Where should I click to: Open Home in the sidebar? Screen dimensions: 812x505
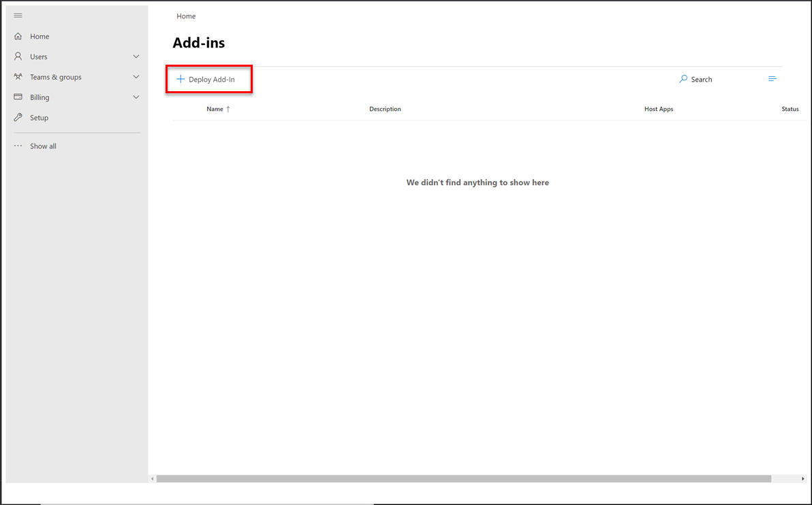click(40, 36)
